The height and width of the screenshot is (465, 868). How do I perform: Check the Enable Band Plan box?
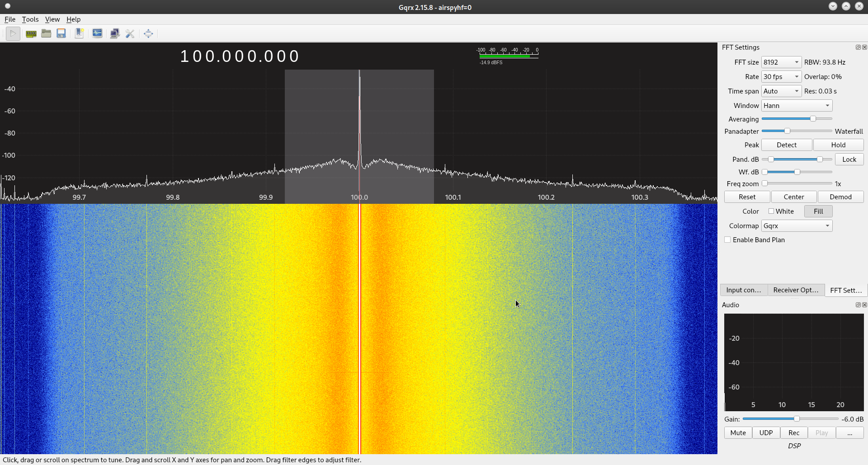(727, 240)
